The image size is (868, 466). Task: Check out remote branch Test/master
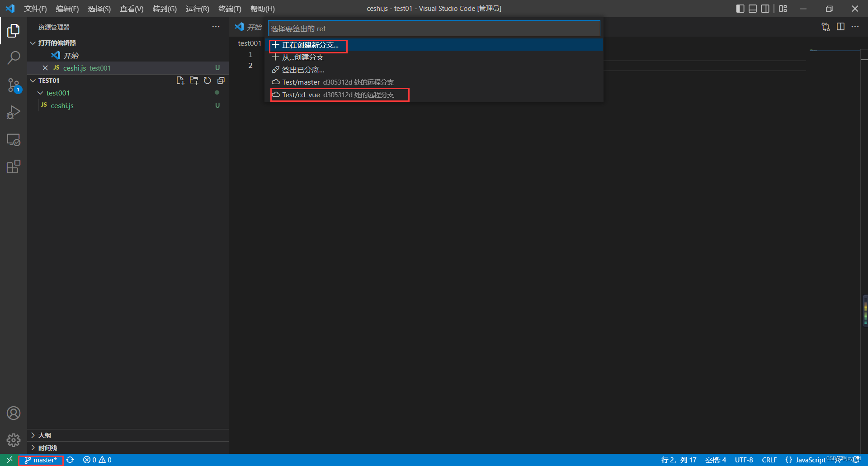tap(434, 82)
